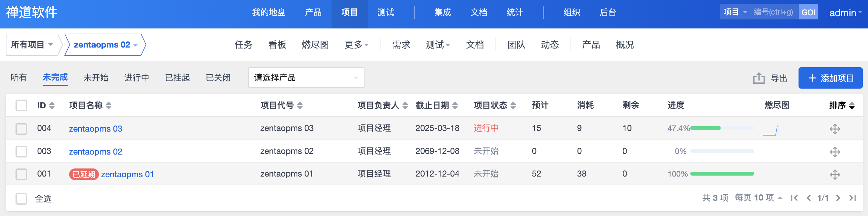The width and height of the screenshot is (868, 216).
Task: Go to the last page arrow icon
Action: click(x=852, y=198)
